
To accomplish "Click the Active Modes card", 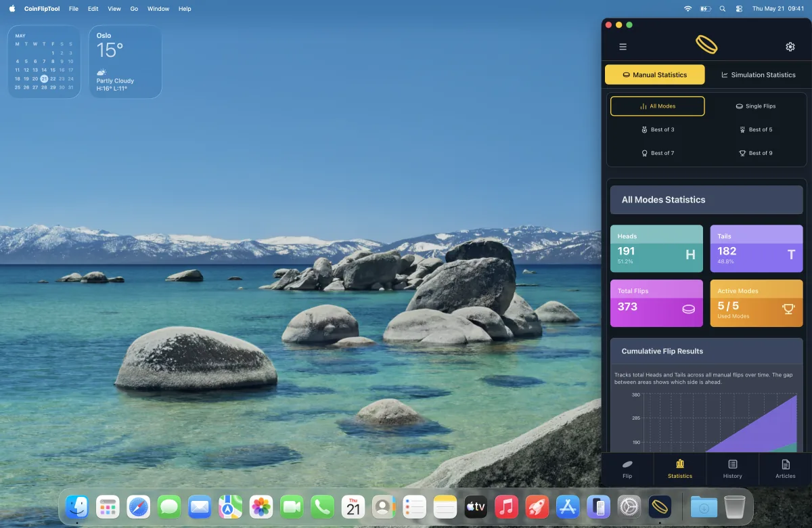I will pos(757,303).
